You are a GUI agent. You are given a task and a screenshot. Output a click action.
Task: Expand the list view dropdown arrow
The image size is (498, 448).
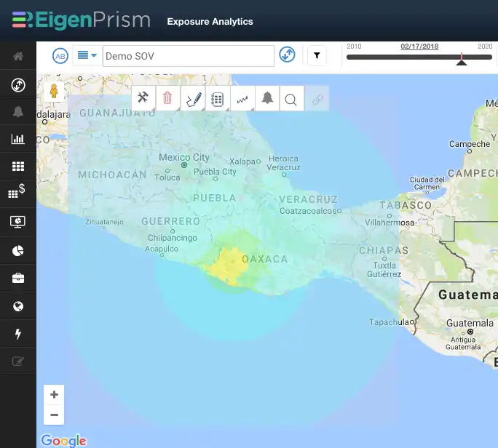[x=94, y=55]
